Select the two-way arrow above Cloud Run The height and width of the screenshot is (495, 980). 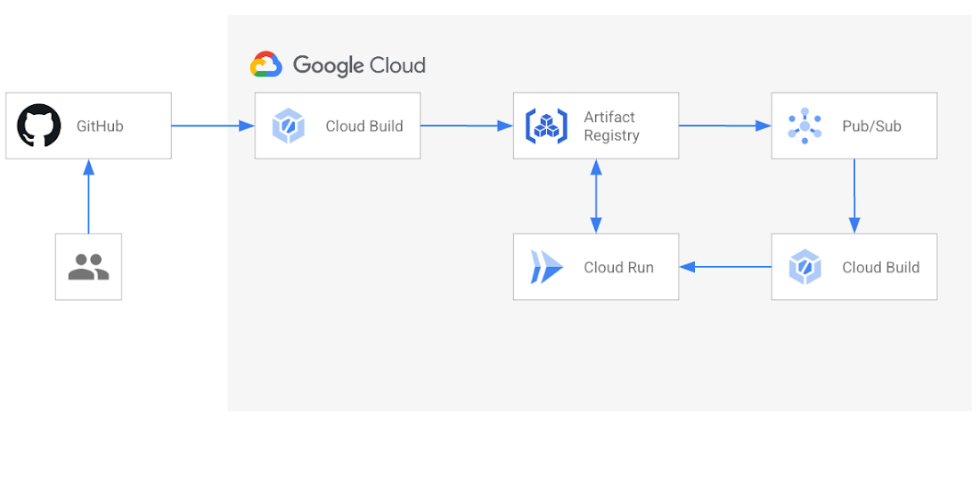tap(595, 197)
